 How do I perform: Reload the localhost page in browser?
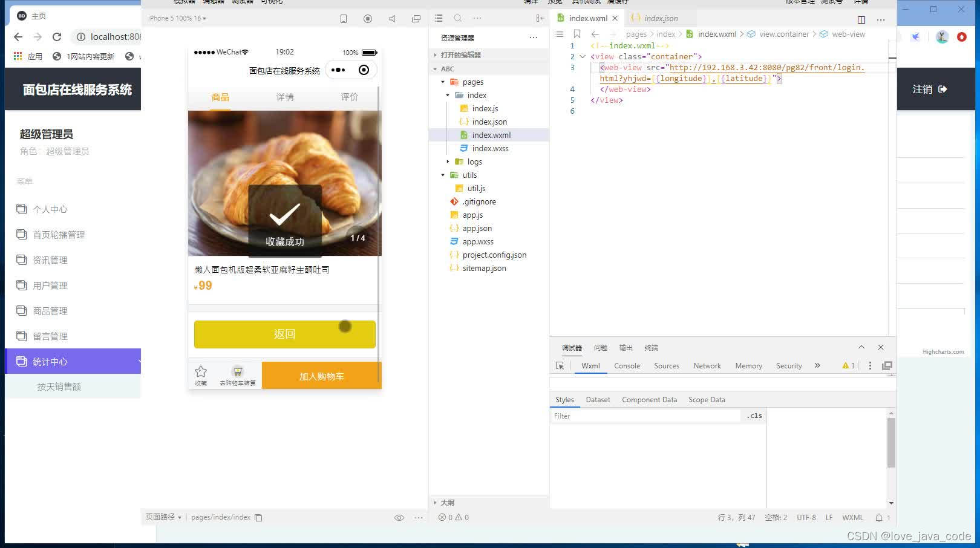(57, 37)
